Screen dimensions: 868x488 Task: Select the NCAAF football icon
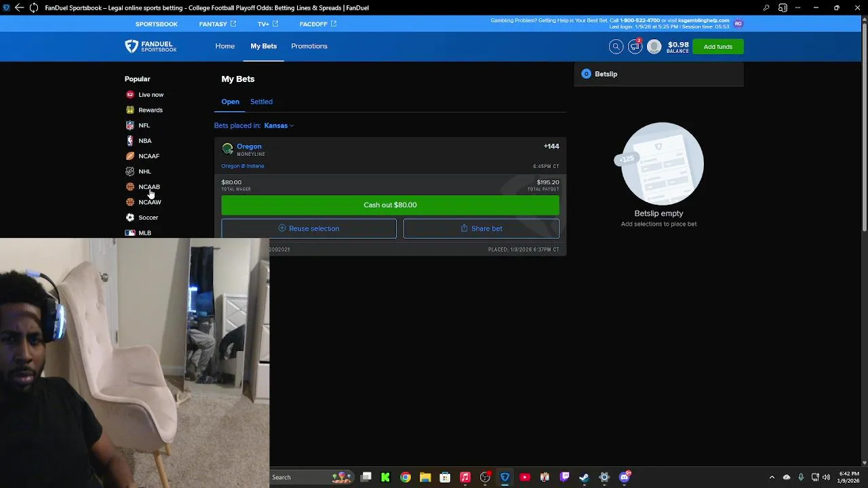pos(130,156)
